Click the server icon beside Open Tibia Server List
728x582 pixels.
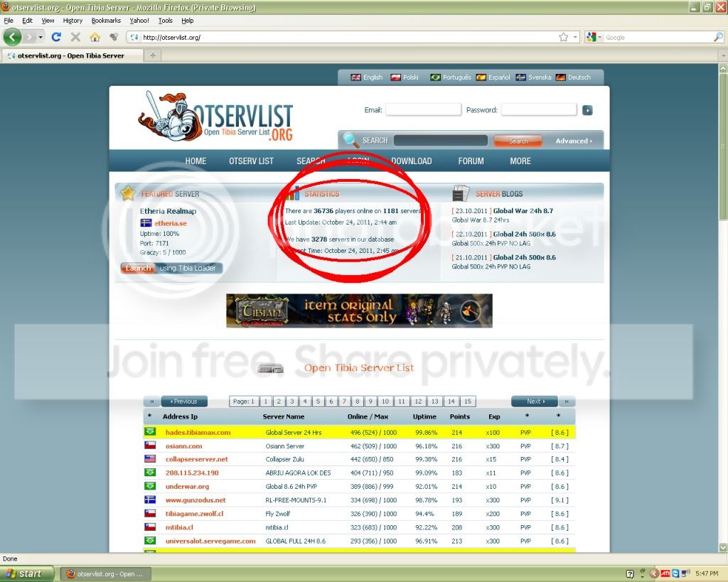(x=271, y=369)
